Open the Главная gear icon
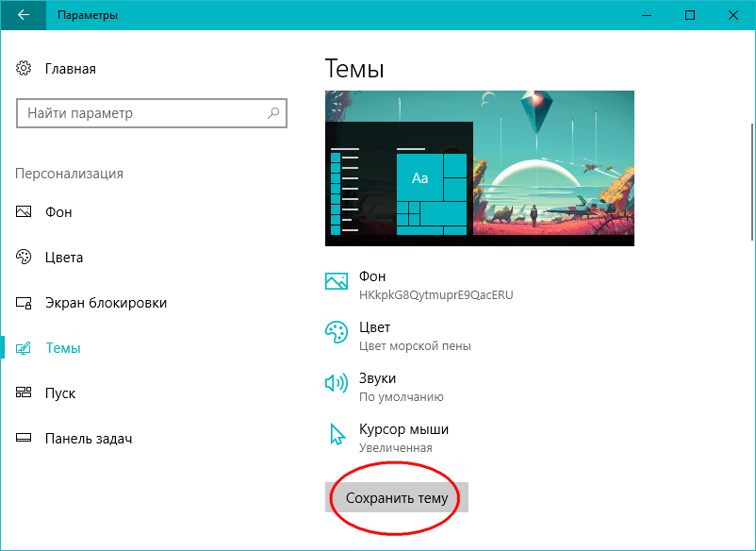 point(24,69)
